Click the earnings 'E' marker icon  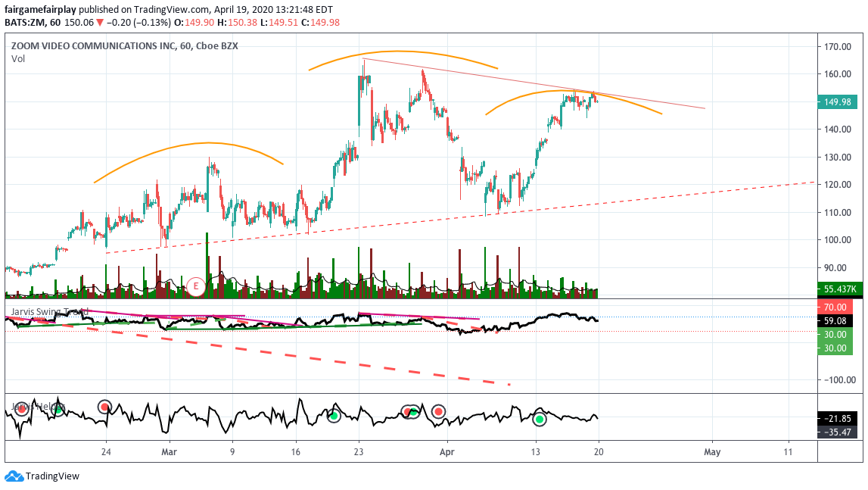click(x=195, y=286)
